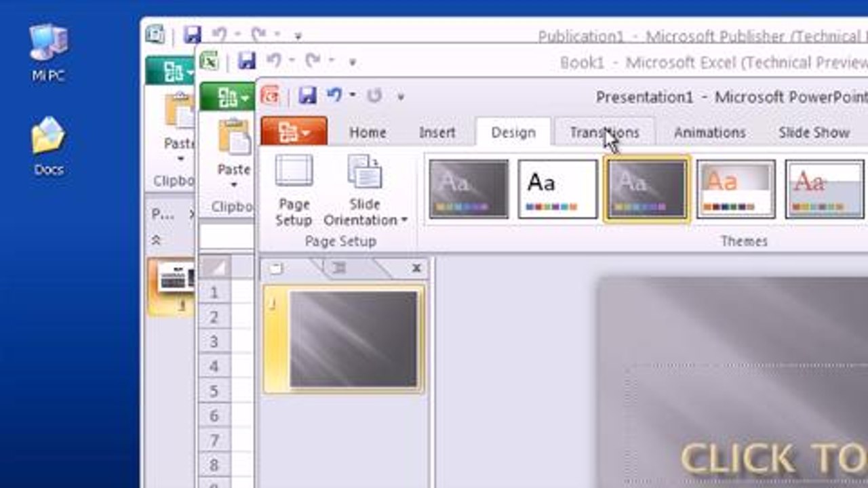Screen dimensions: 868x488
Task: Select row 1 header in Excel
Action: click(214, 292)
